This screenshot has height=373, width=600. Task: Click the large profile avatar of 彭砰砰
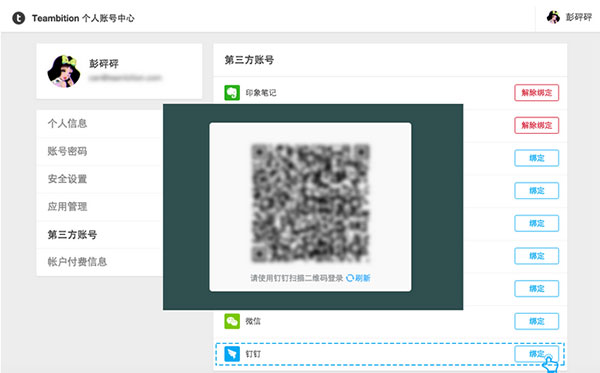(64, 71)
